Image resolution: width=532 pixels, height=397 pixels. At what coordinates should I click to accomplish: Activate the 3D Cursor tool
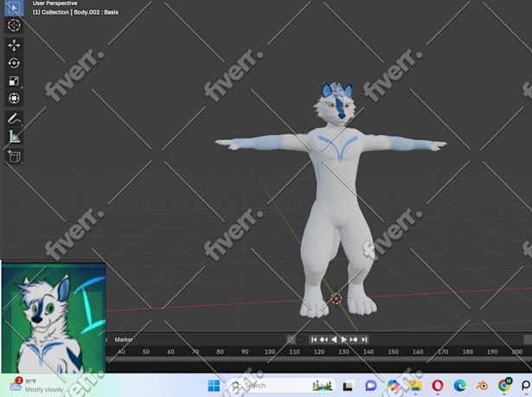click(x=14, y=25)
